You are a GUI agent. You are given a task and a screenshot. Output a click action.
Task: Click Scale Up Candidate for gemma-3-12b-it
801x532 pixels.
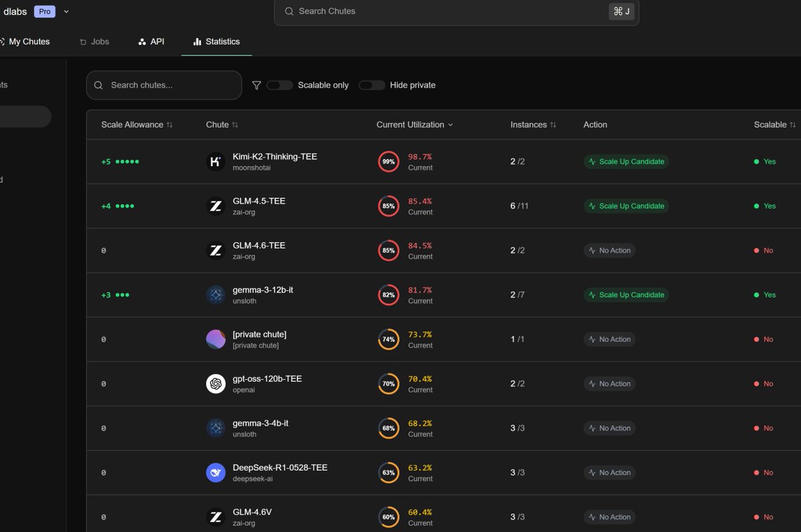[x=626, y=295]
